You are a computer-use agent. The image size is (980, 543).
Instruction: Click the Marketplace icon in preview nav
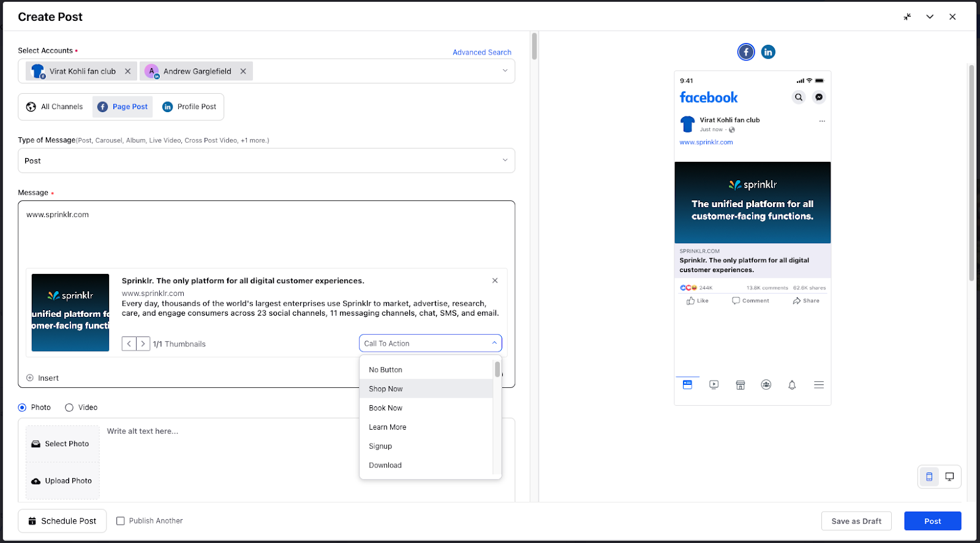coord(740,385)
